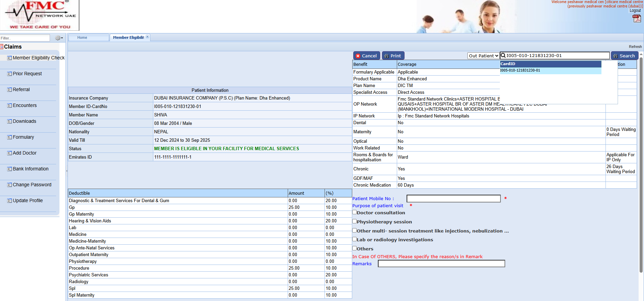Click the Member Eligibility Check menu icon
This screenshot has height=301, width=644.
9,58
